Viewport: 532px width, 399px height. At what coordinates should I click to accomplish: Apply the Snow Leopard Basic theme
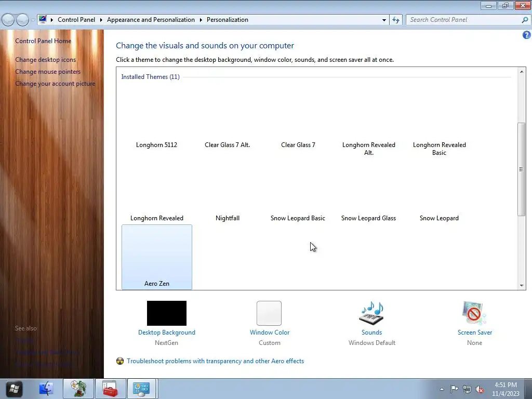pos(298,191)
